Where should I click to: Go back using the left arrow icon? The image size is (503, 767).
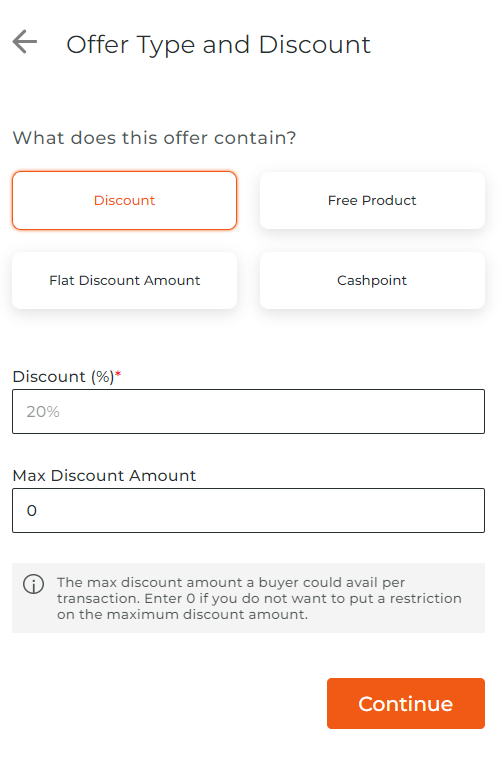pyautogui.click(x=24, y=42)
